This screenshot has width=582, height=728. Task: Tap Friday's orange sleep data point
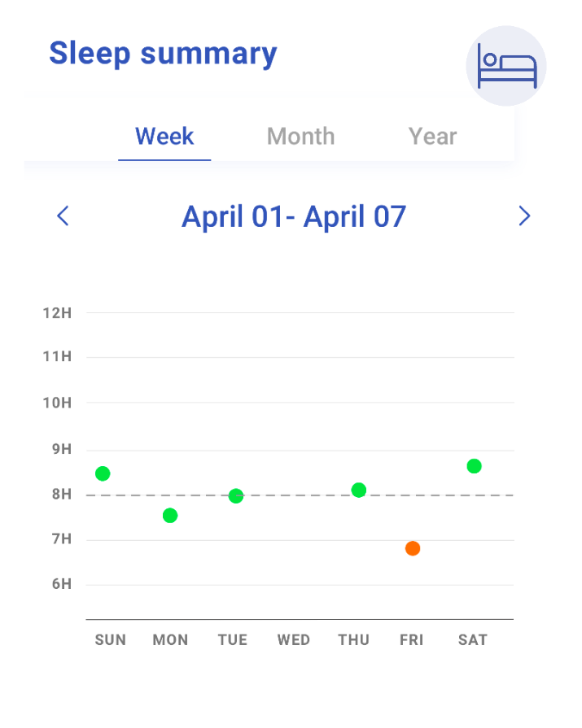[413, 548]
